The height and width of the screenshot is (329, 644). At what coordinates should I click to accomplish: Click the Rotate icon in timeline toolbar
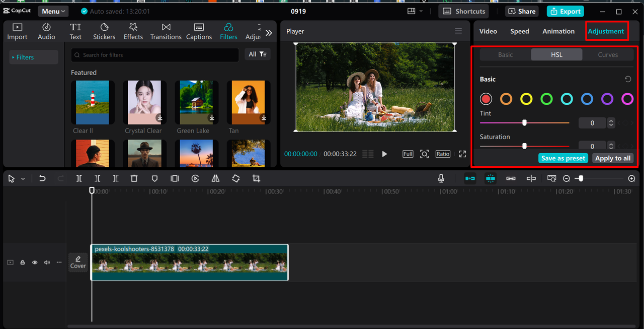click(235, 178)
